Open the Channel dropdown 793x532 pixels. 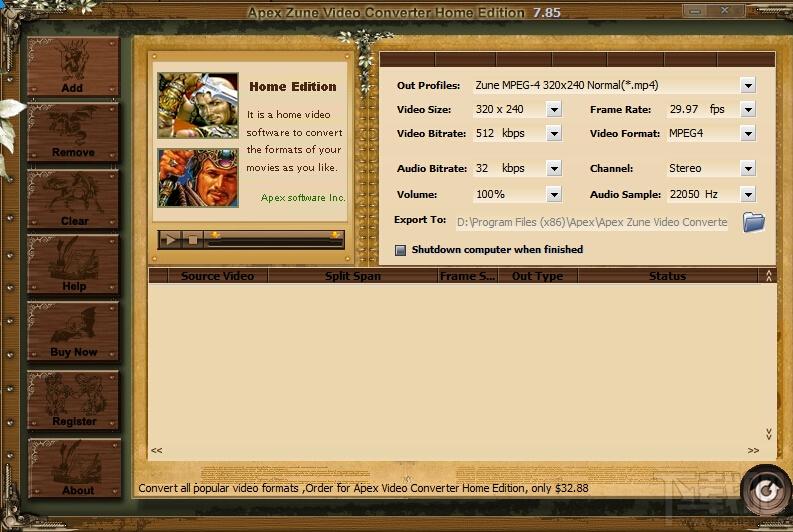tap(748, 168)
